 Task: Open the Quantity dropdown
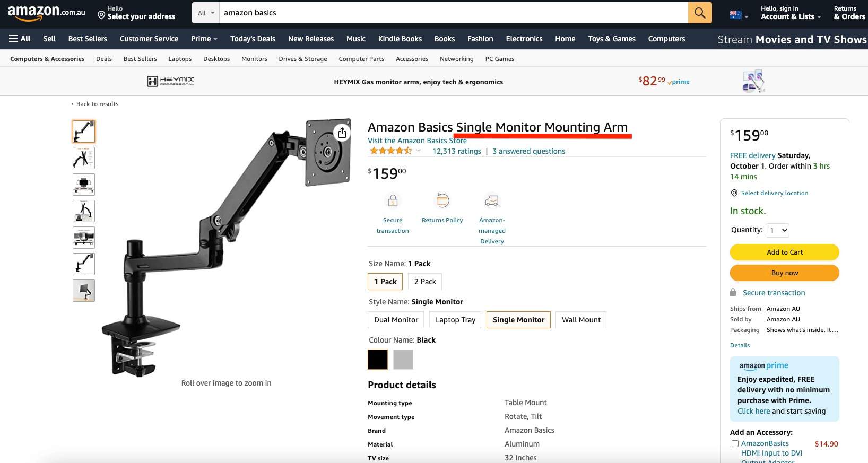tap(778, 230)
